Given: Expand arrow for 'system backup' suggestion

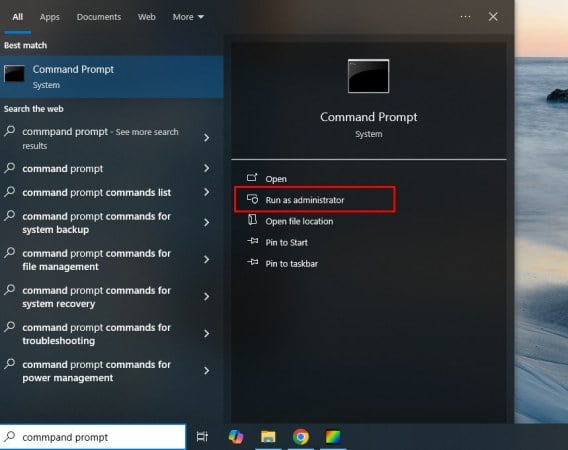Looking at the screenshot, I should pyautogui.click(x=206, y=222).
